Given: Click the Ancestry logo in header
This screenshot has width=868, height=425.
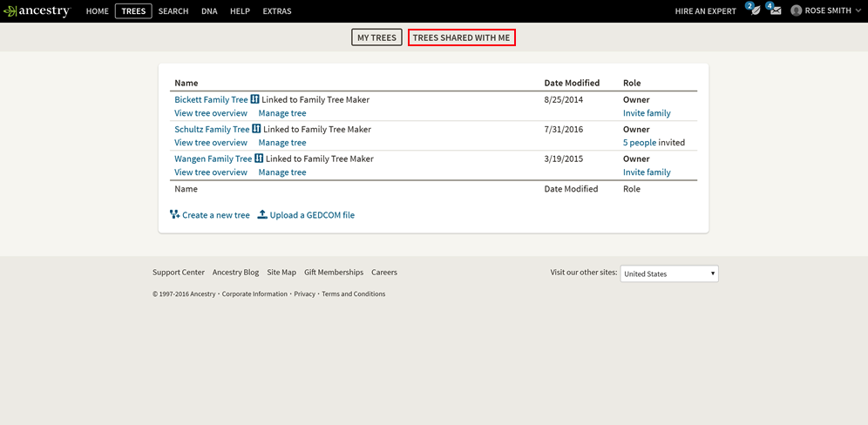Looking at the screenshot, I should point(37,11).
